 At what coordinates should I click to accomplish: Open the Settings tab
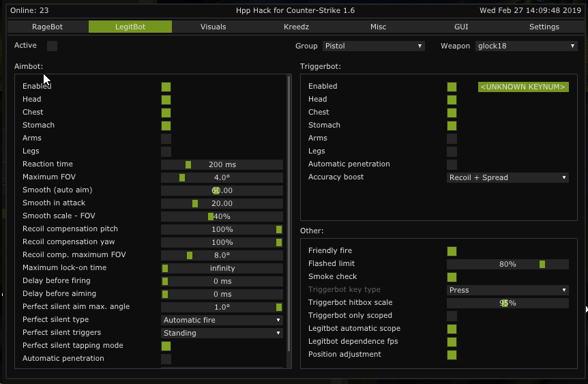click(x=544, y=27)
